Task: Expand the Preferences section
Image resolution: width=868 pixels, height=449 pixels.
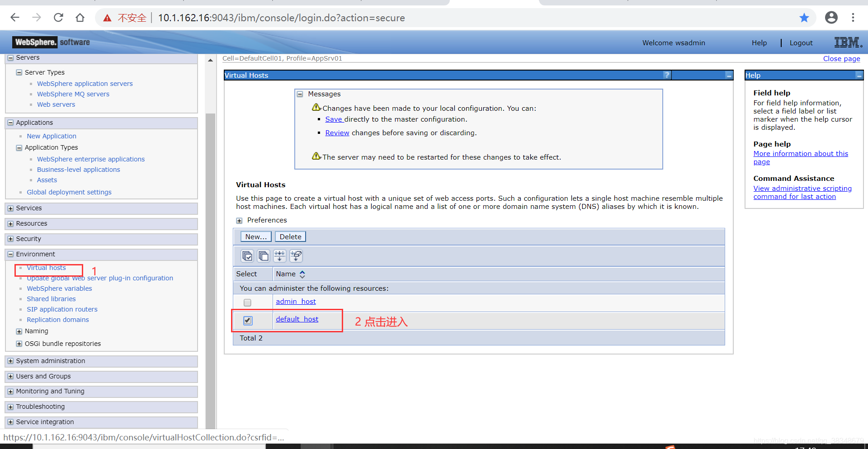Action: pos(239,221)
